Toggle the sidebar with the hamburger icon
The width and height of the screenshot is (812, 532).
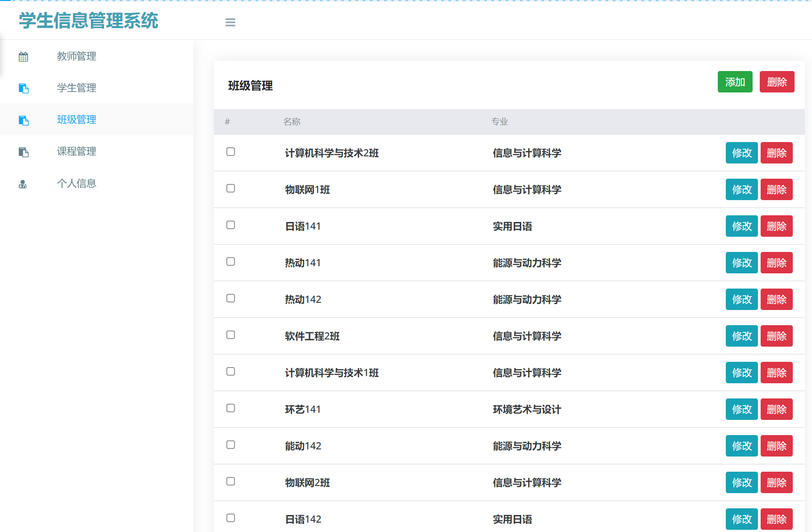pyautogui.click(x=230, y=22)
